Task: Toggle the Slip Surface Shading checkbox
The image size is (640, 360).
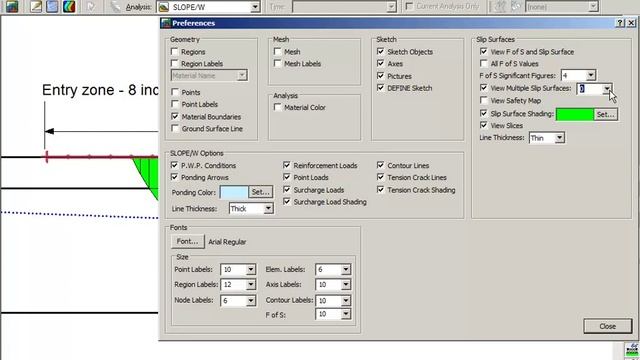Action: pos(484,113)
